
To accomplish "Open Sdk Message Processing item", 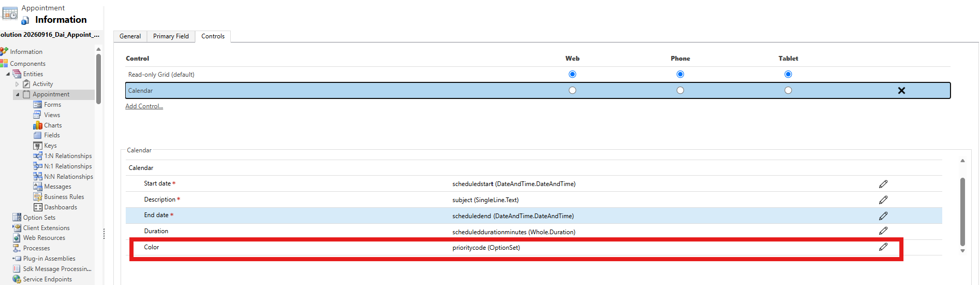I will click(57, 269).
